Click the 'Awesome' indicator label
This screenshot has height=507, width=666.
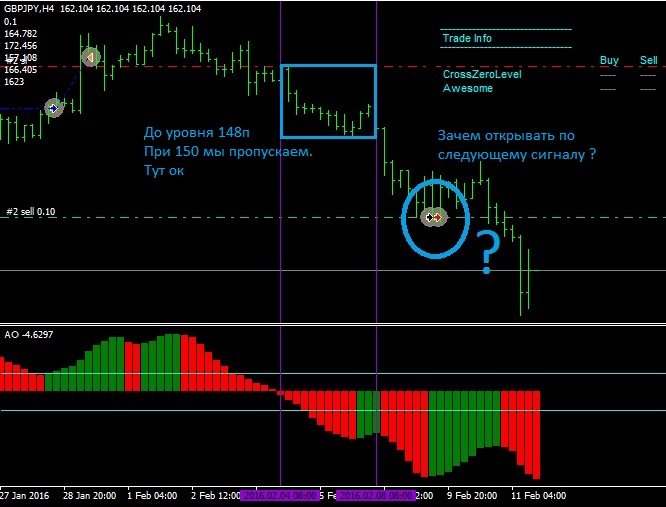(x=468, y=88)
